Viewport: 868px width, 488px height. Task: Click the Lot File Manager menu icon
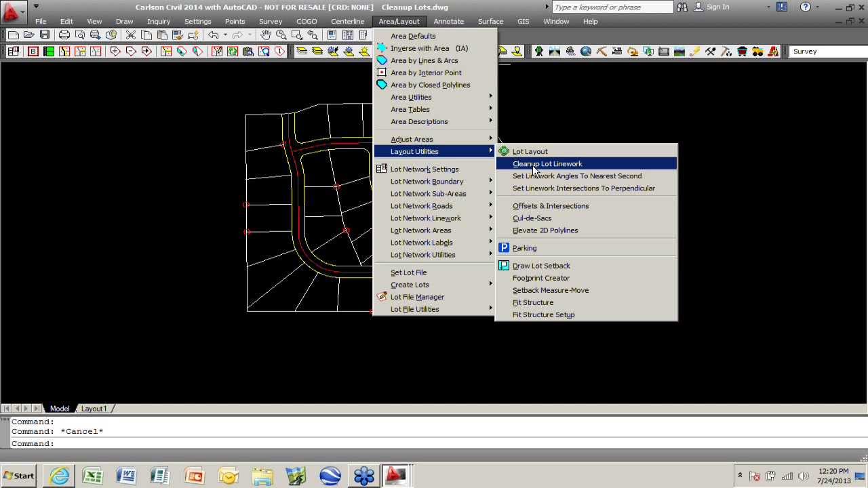pos(382,297)
